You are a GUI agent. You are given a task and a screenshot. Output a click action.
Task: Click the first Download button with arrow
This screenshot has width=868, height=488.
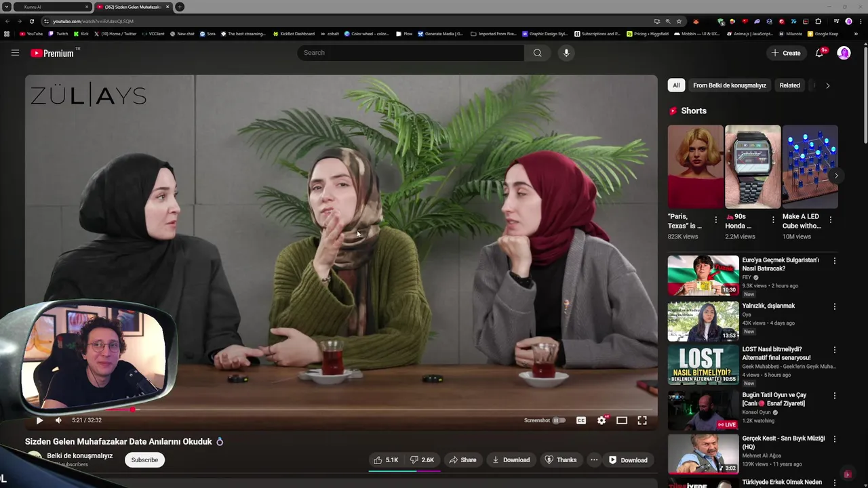click(x=511, y=460)
